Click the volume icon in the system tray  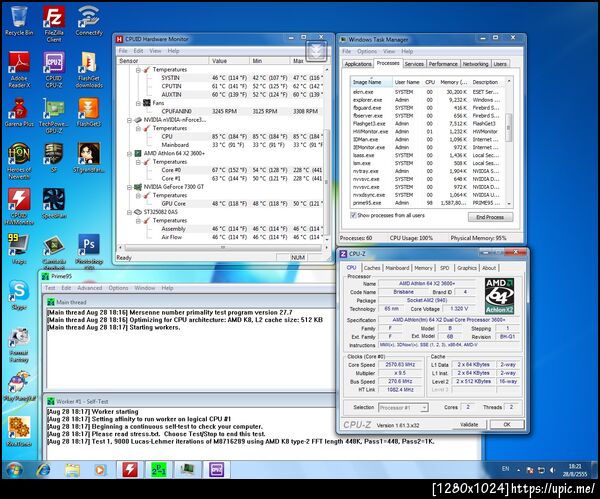(x=553, y=470)
